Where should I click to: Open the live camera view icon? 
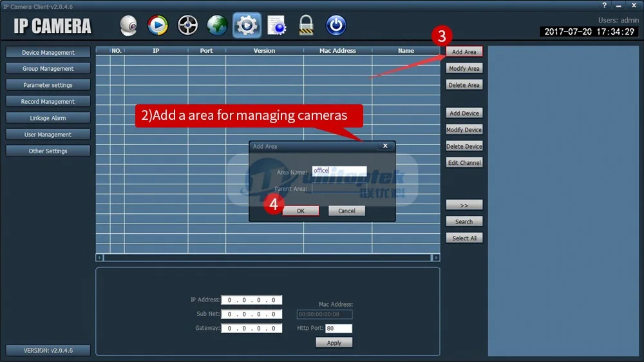[129, 26]
